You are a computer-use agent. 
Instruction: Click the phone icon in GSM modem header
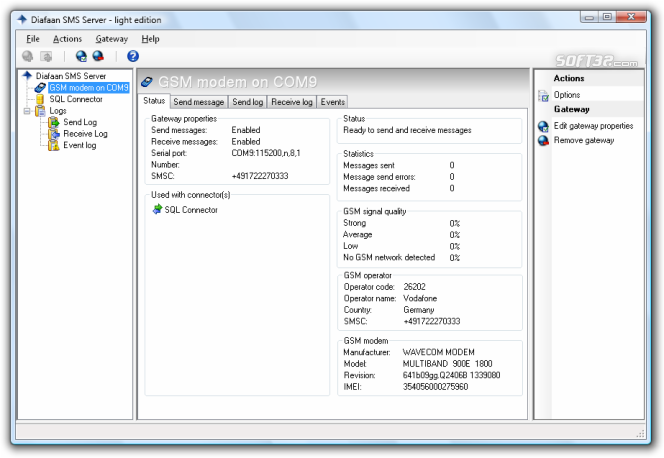(x=147, y=81)
